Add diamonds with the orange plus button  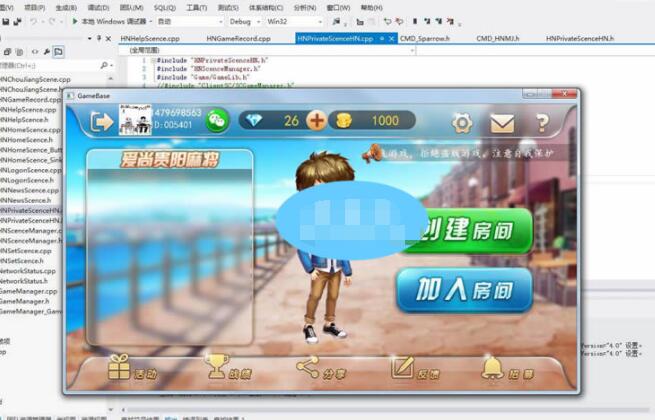point(316,121)
